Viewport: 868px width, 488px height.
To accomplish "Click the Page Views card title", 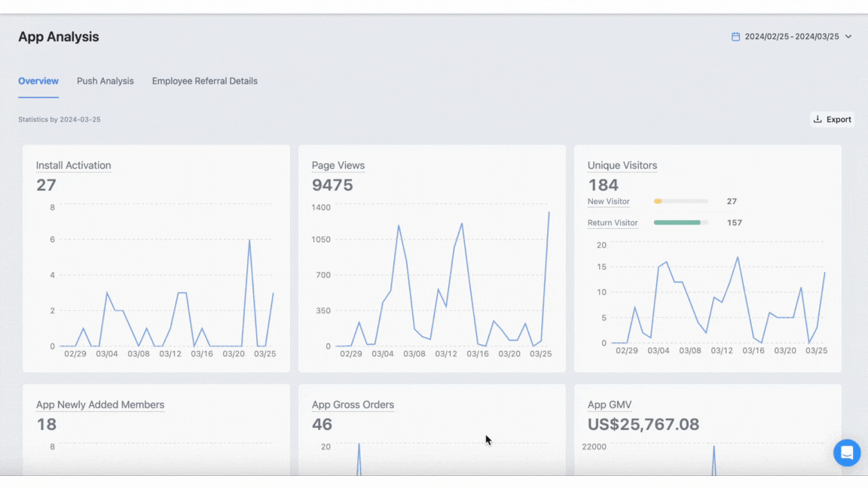I will click(x=338, y=166).
